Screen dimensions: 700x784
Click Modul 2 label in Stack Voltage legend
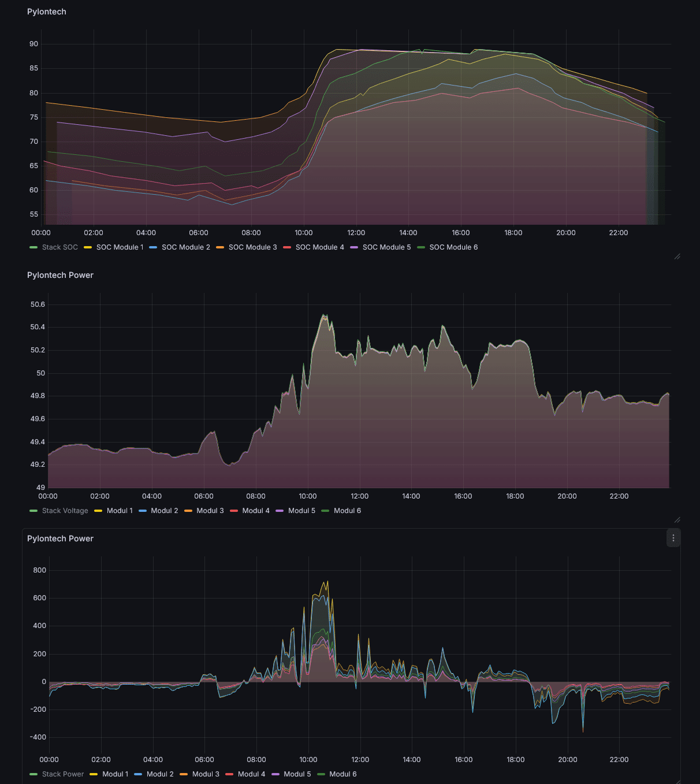click(x=164, y=511)
